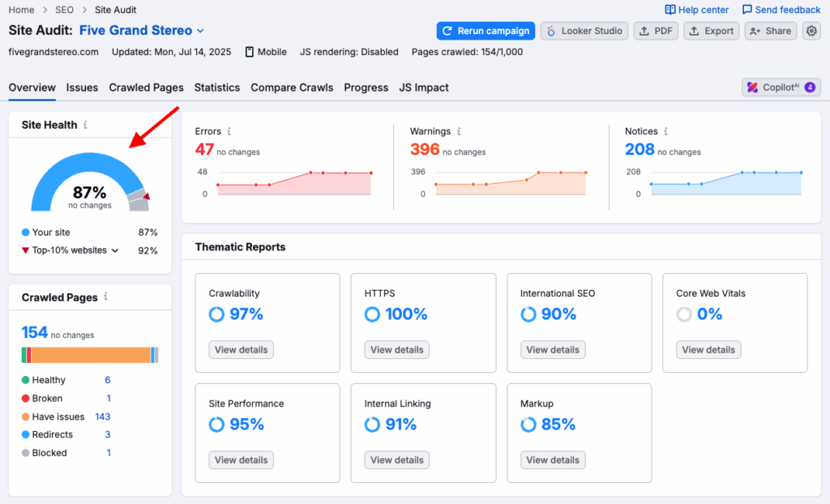Switch to the Overview tab
The height and width of the screenshot is (504, 830).
(32, 88)
